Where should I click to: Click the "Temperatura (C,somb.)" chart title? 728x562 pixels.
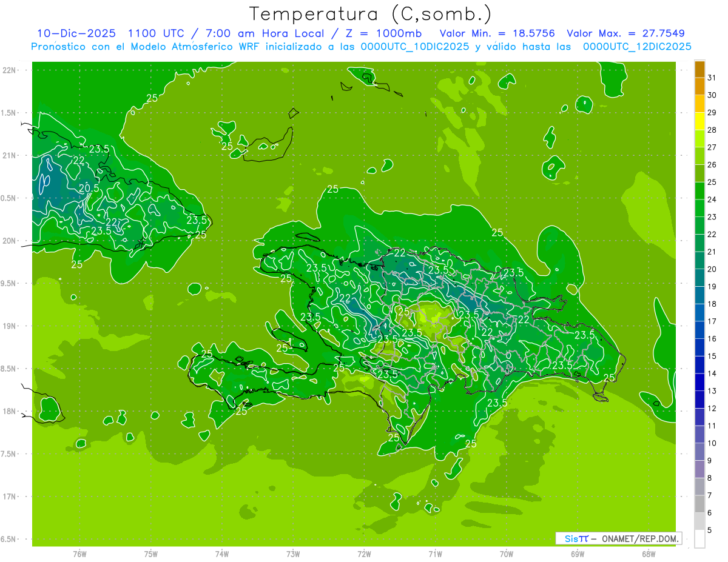(x=371, y=14)
